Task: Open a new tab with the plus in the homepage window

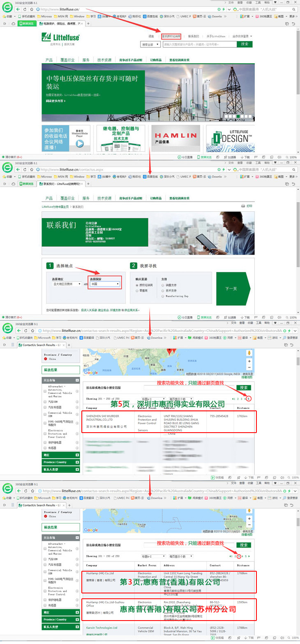Action: [x=88, y=23]
